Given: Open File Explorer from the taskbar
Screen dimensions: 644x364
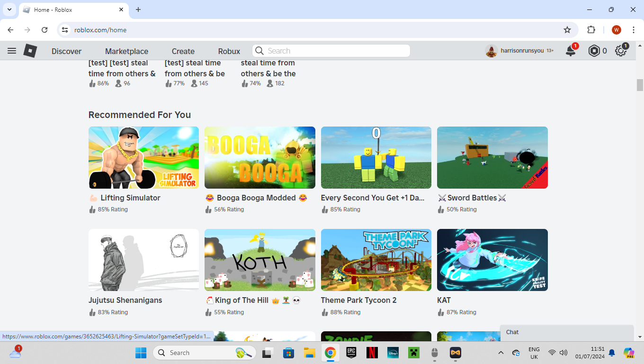Looking at the screenshot, I should click(x=310, y=353).
